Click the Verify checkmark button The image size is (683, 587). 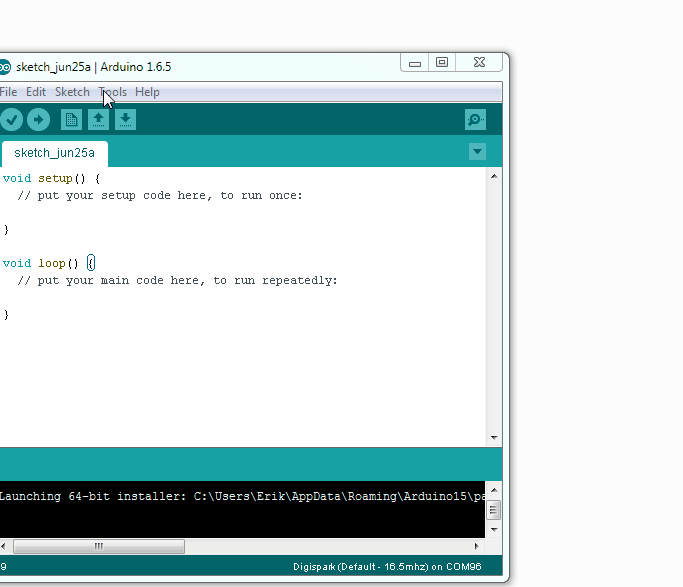(x=11, y=120)
